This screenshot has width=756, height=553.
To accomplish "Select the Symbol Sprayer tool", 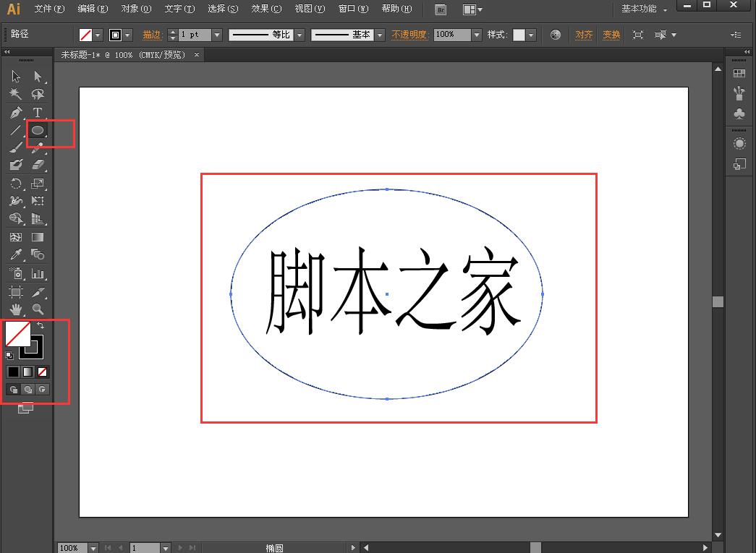I will [16, 274].
